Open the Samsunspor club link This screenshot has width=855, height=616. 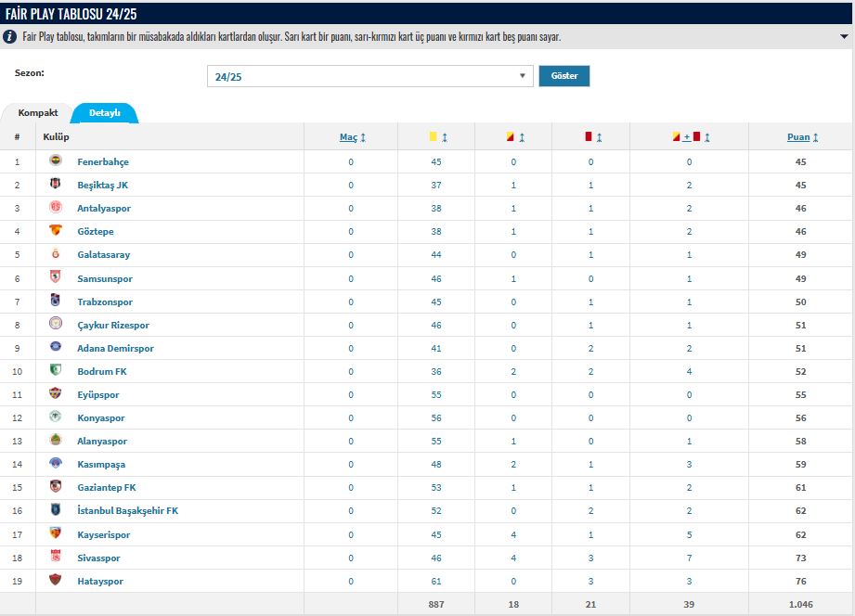105,278
